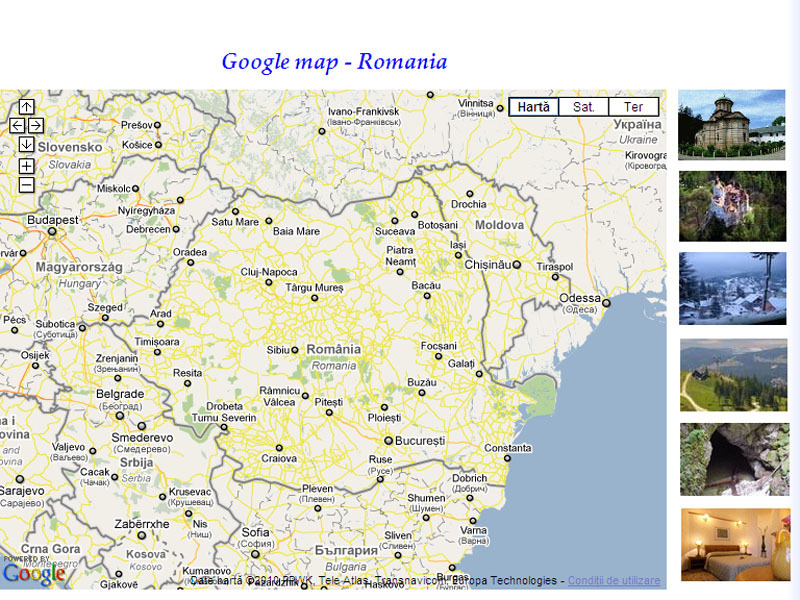This screenshot has width=800, height=600.
Task: Click the Sofia city marker
Action: [255, 554]
